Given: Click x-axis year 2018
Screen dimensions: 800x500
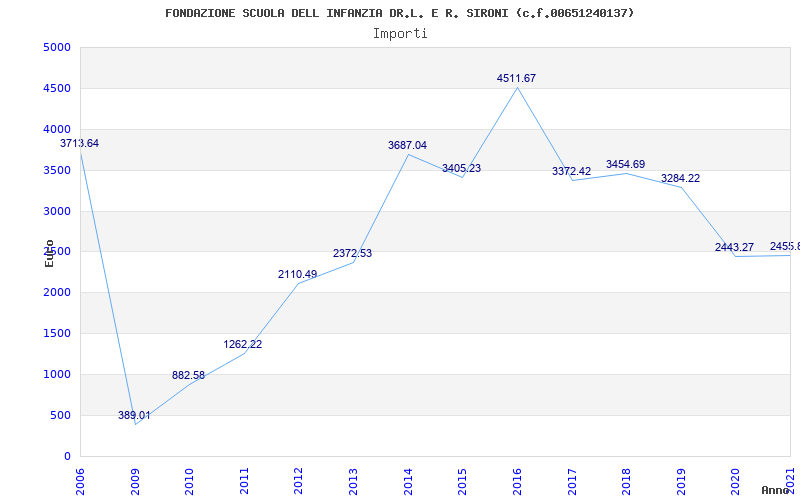Looking at the screenshot, I should 626,482.
